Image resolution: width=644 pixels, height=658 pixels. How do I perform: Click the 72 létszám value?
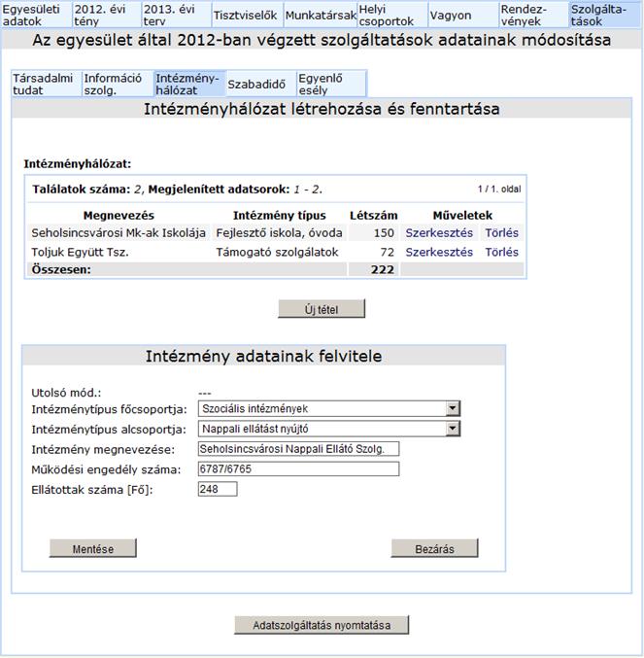click(x=387, y=252)
